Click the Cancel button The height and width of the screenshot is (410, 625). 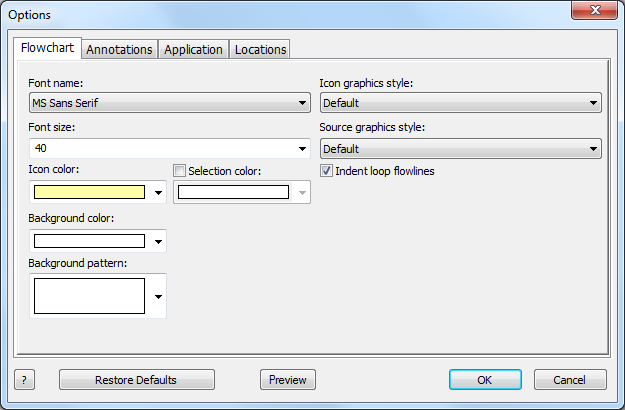pos(570,380)
